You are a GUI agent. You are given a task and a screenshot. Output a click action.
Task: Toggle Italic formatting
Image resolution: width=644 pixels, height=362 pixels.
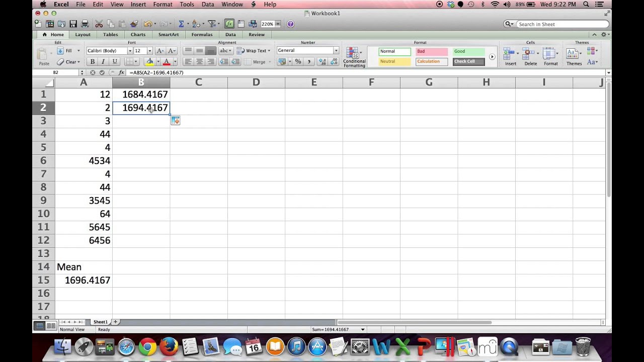pos(103,62)
